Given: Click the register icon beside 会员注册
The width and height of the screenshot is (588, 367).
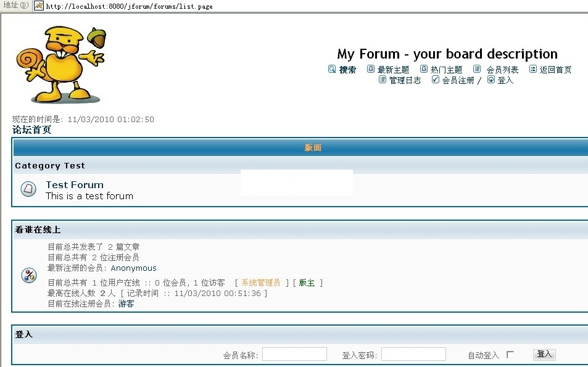Looking at the screenshot, I should coord(436,80).
